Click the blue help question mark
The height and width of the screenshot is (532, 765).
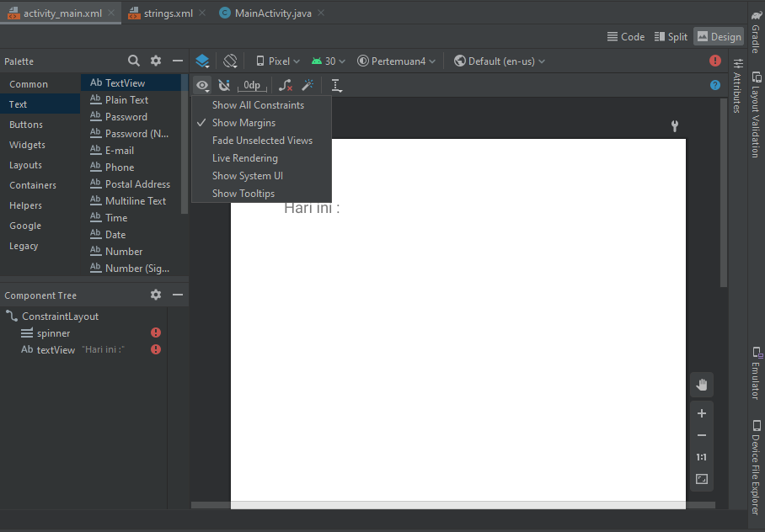[714, 85]
